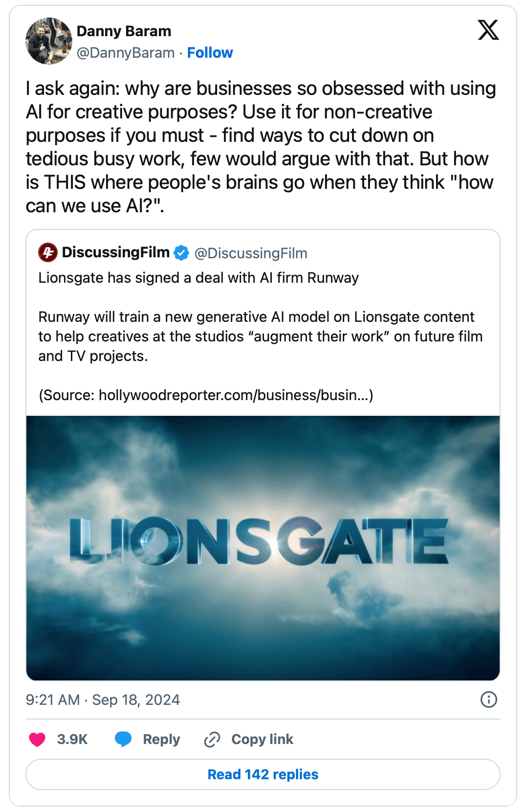527x812 pixels.
Task: Read 142 replies
Action: [263, 774]
